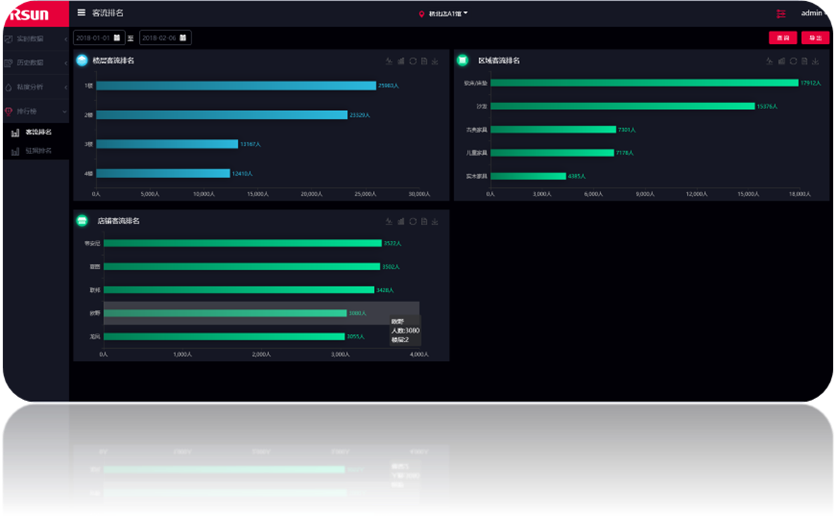Click the 1楼 bar in floor ranking chart
Image resolution: width=836 pixels, height=516 pixels.
pyautogui.click(x=235, y=86)
